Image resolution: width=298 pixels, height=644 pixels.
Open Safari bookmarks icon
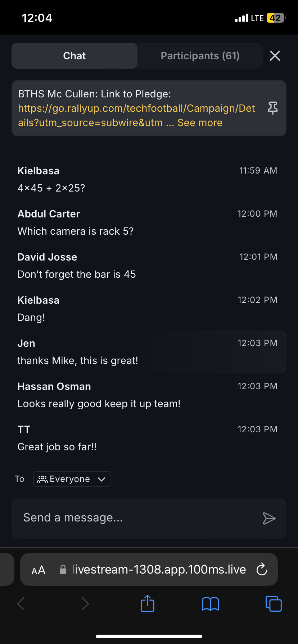(x=210, y=604)
